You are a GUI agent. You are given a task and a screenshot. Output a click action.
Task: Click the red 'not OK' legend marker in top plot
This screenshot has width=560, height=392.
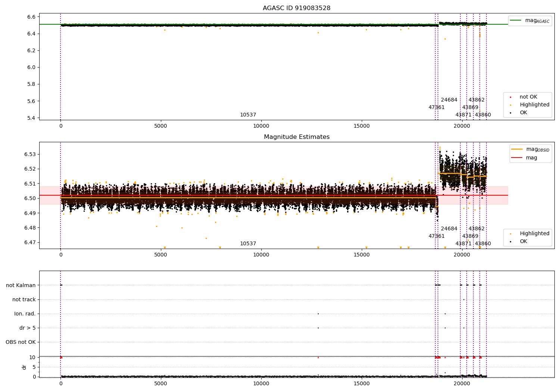click(510, 97)
